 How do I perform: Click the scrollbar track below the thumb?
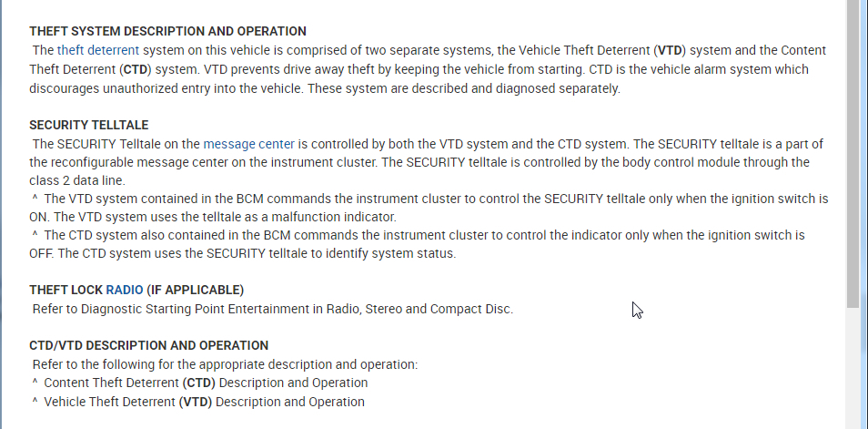pyautogui.click(x=853, y=364)
